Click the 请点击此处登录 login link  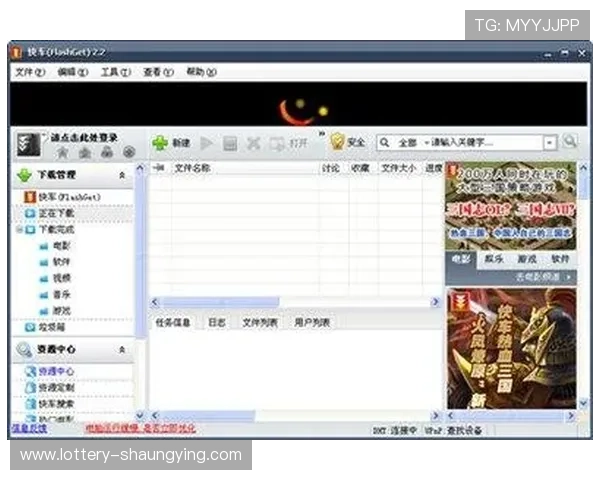[x=84, y=138]
